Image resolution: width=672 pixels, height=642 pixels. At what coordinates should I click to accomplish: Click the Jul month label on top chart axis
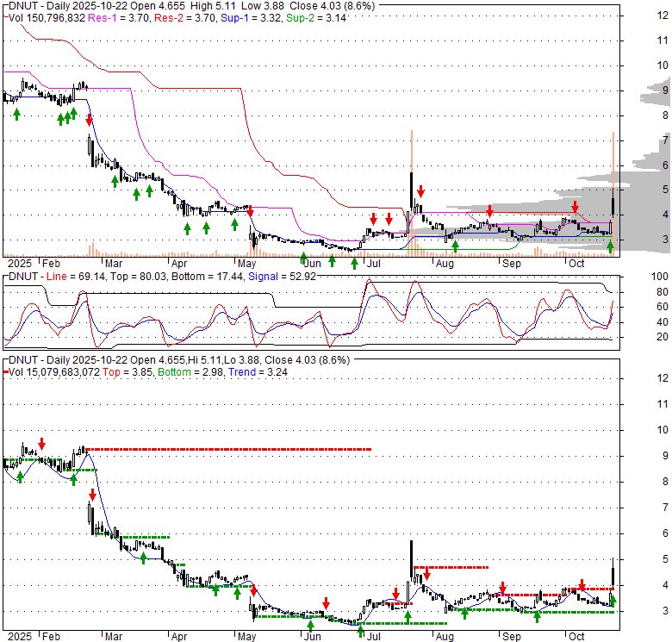[x=373, y=264]
